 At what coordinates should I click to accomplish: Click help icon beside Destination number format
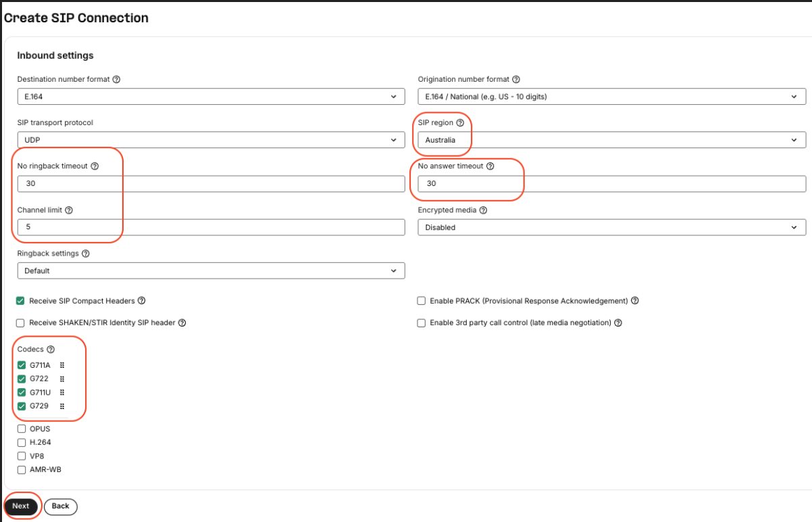point(116,79)
